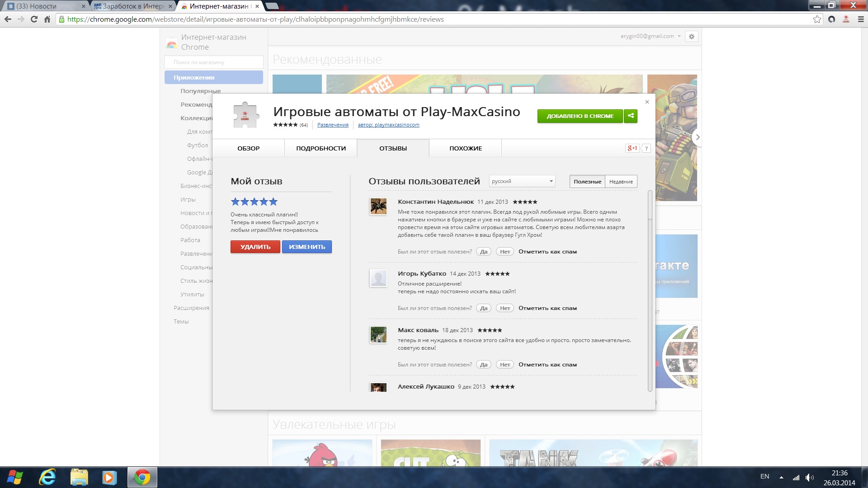
Task: Sort reviews by Недавние
Action: [621, 182]
